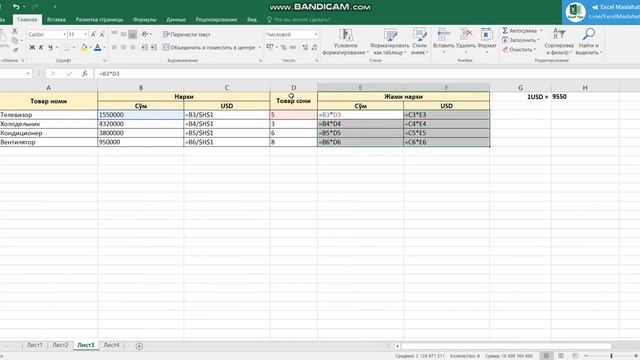Apply yellow fill color bucket
The width and height of the screenshot is (640, 360).
click(x=84, y=48)
